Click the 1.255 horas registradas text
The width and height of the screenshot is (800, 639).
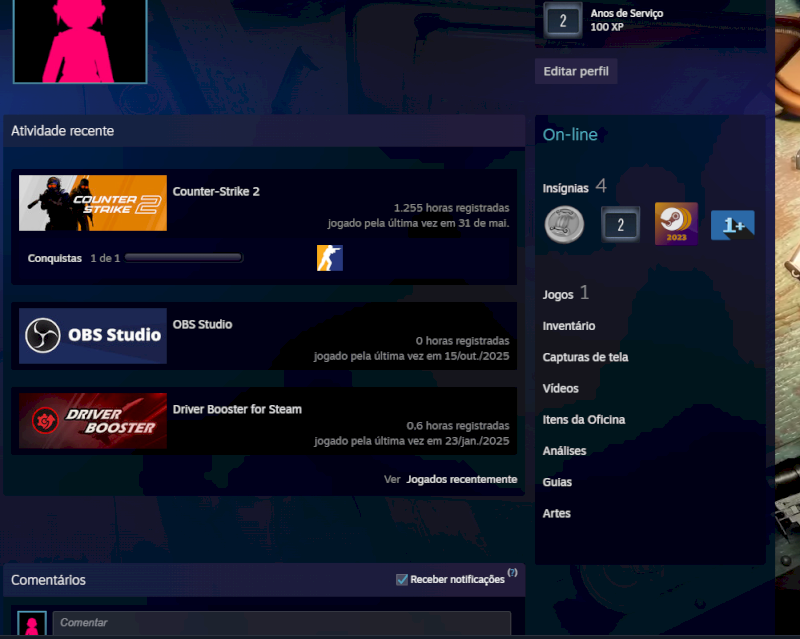point(451,208)
